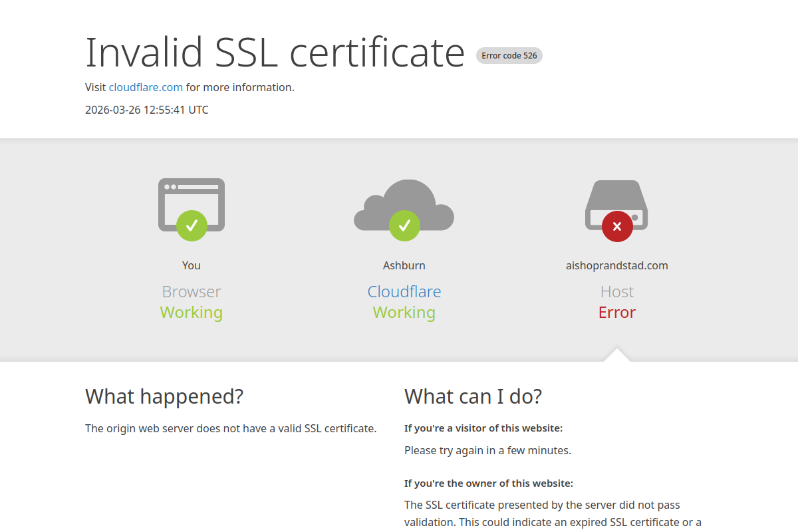Click the 'Error' status text under Host
The width and height of the screenshot is (798, 532).
click(x=616, y=313)
